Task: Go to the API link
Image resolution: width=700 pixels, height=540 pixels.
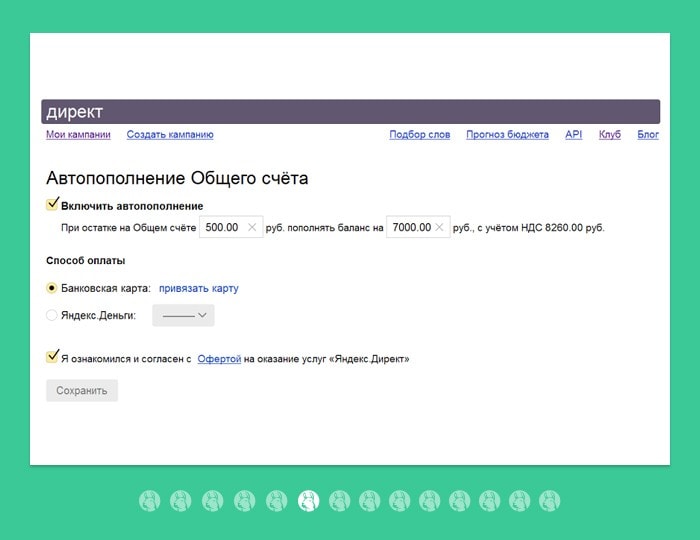Action: (x=574, y=134)
